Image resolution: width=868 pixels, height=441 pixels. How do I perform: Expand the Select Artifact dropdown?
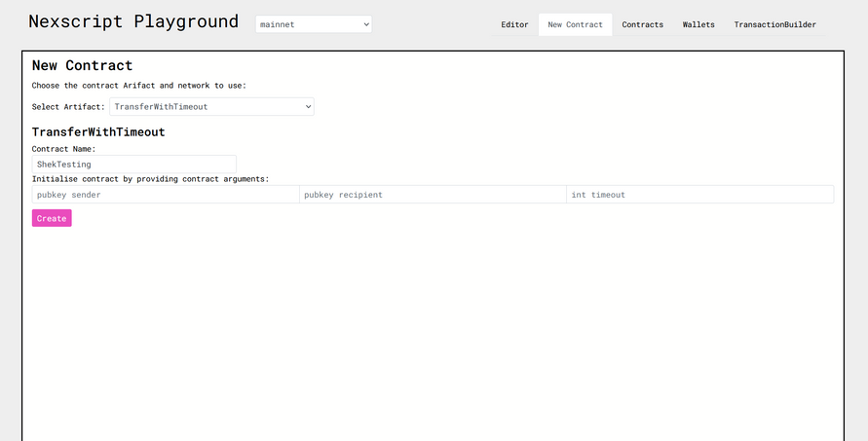(210, 106)
